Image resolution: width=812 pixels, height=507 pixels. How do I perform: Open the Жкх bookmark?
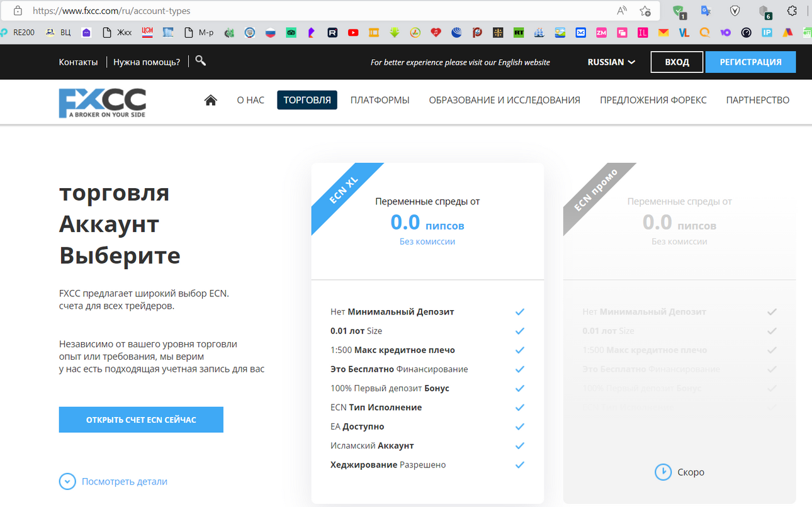point(117,32)
